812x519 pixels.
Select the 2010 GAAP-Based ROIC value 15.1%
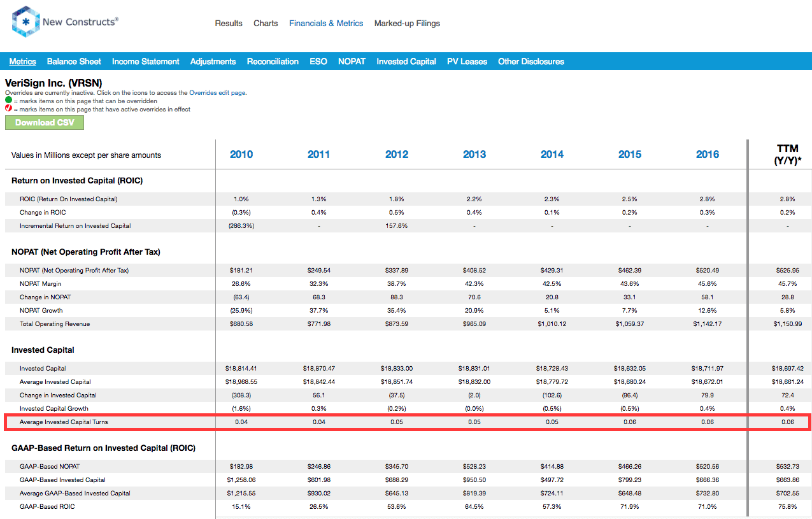click(x=241, y=507)
